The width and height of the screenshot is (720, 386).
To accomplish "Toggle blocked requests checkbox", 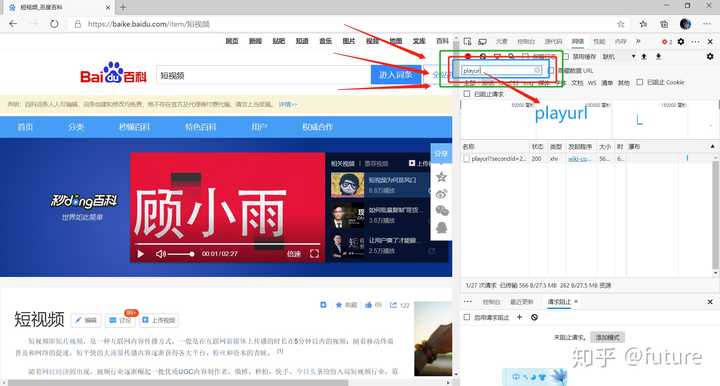I will 467,94.
